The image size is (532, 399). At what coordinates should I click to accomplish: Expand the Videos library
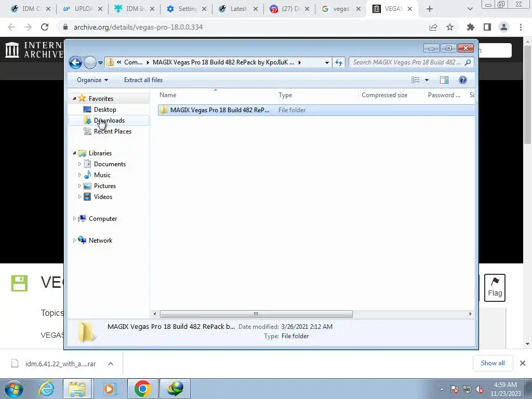coord(79,197)
